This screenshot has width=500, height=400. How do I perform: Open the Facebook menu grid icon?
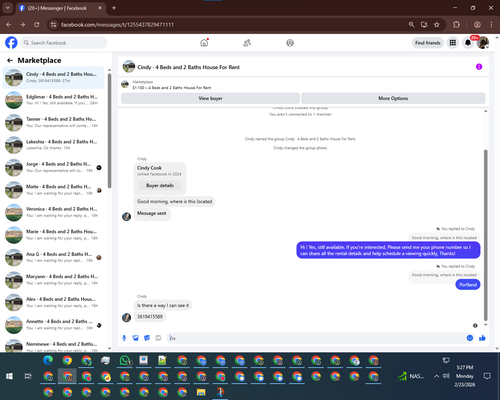point(453,43)
